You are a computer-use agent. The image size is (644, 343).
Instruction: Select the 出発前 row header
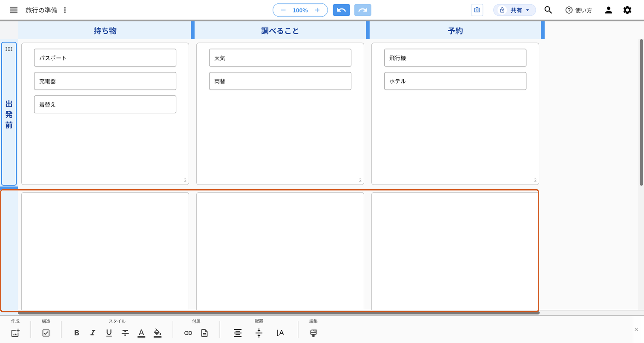click(x=9, y=114)
